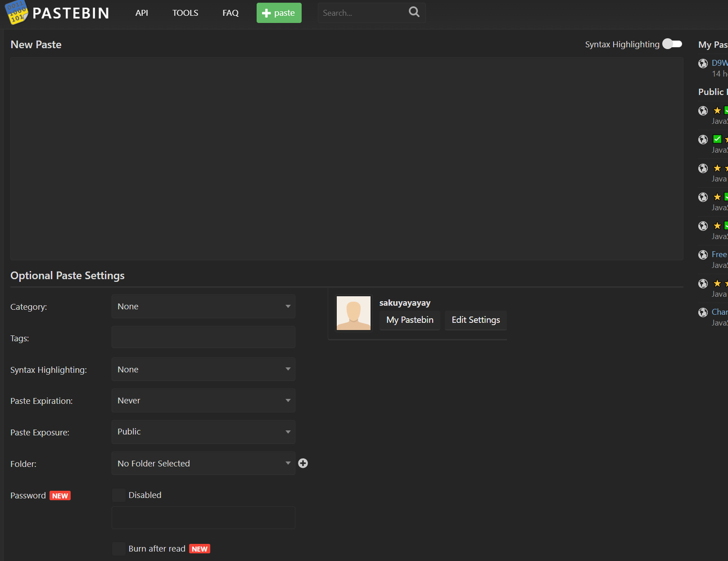Click the Tags input field
728x561 pixels.
(203, 337)
